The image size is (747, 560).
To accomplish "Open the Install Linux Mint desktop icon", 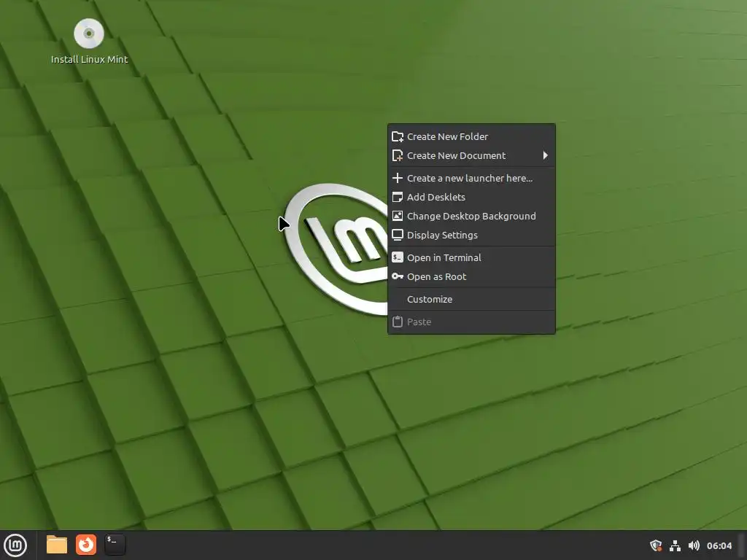I will pos(89,42).
